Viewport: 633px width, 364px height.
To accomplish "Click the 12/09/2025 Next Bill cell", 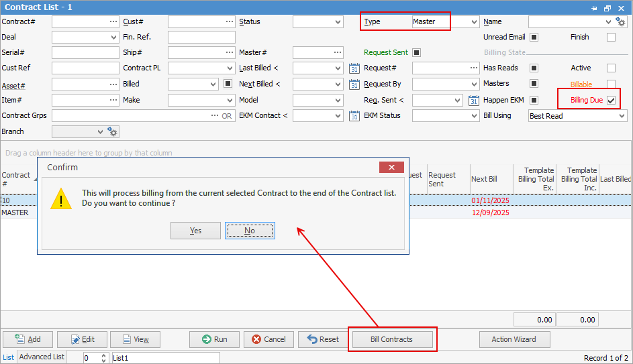I will [491, 213].
